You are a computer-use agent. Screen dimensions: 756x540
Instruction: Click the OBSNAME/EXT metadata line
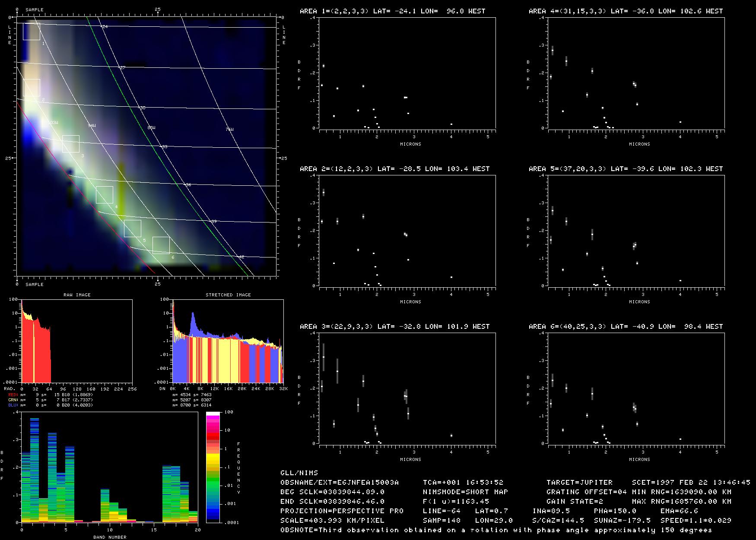[x=340, y=482]
